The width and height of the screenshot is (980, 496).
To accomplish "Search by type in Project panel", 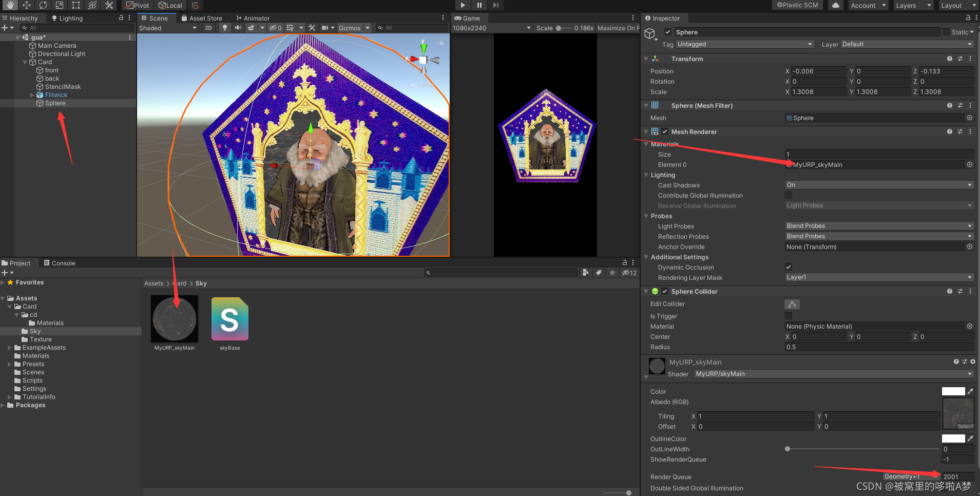I will 586,273.
